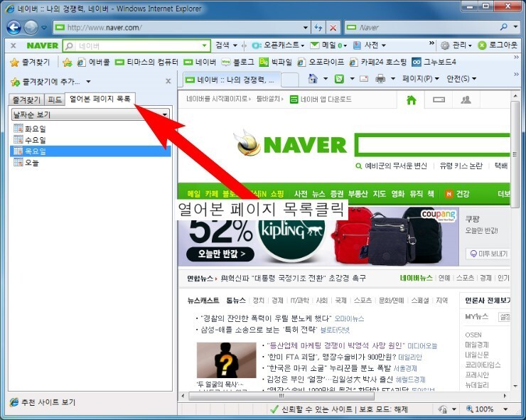The height and width of the screenshot is (420, 526).
Task: Open the 오픈캐스트 toolbar menu
Action: 278,45
